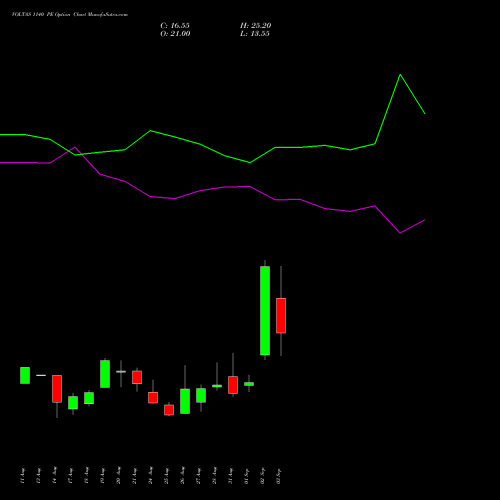Viewport: 500px width, 500px height.
Task: Click the green indicator line's highest peak
Action: 400,75
